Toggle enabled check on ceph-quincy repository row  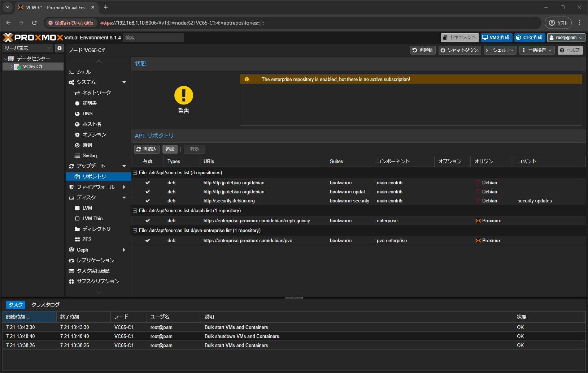click(148, 221)
